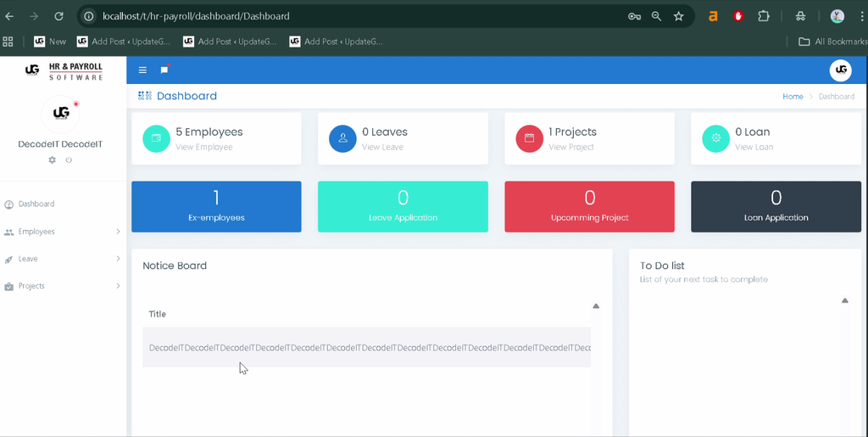Click the Projects briefcase icon in sidebar
This screenshot has height=437, width=868.
click(x=8, y=286)
